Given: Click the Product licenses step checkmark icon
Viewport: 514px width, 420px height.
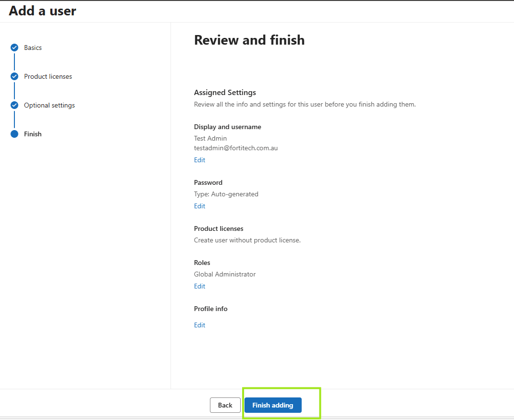Looking at the screenshot, I should (x=14, y=77).
